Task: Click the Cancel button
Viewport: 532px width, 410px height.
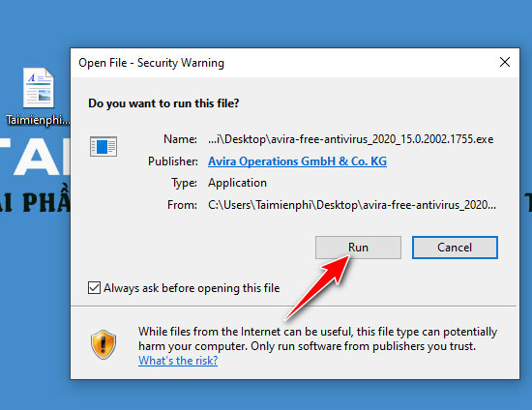Action: click(455, 248)
